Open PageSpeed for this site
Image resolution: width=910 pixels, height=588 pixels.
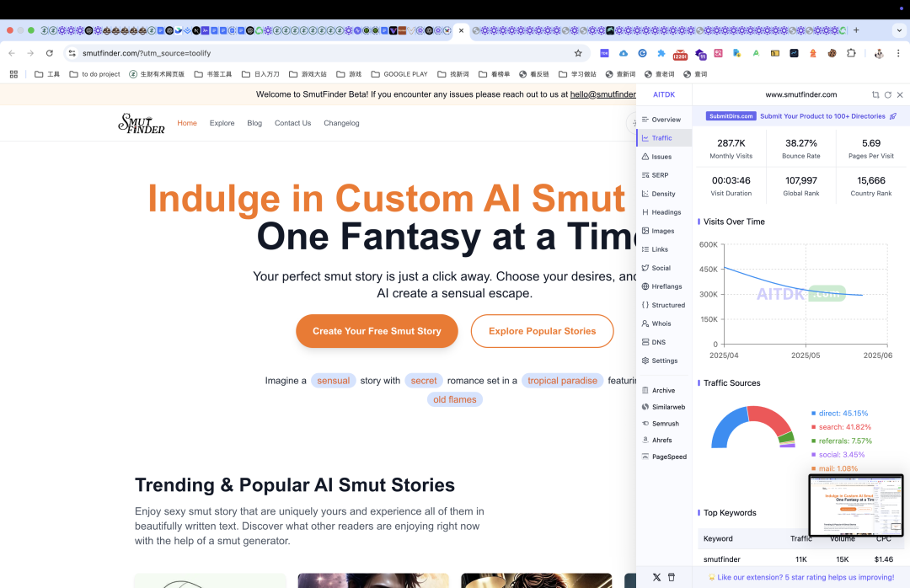point(664,457)
